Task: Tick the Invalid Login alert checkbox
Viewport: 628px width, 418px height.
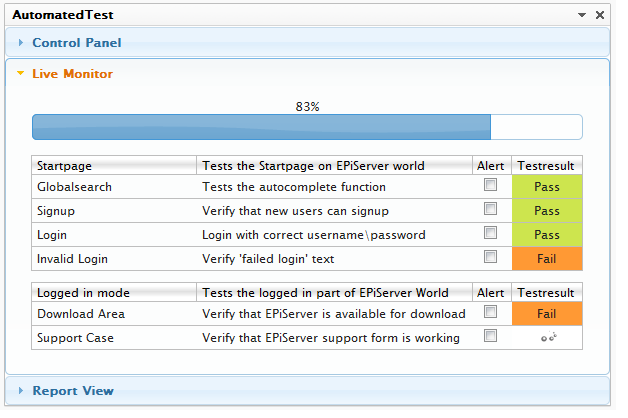Action: pyautogui.click(x=490, y=257)
